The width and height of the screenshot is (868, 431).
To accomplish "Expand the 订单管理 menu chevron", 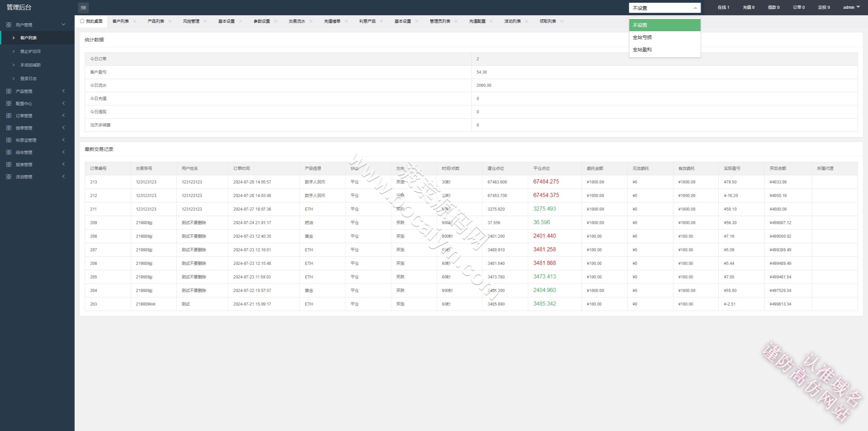I will (63, 115).
